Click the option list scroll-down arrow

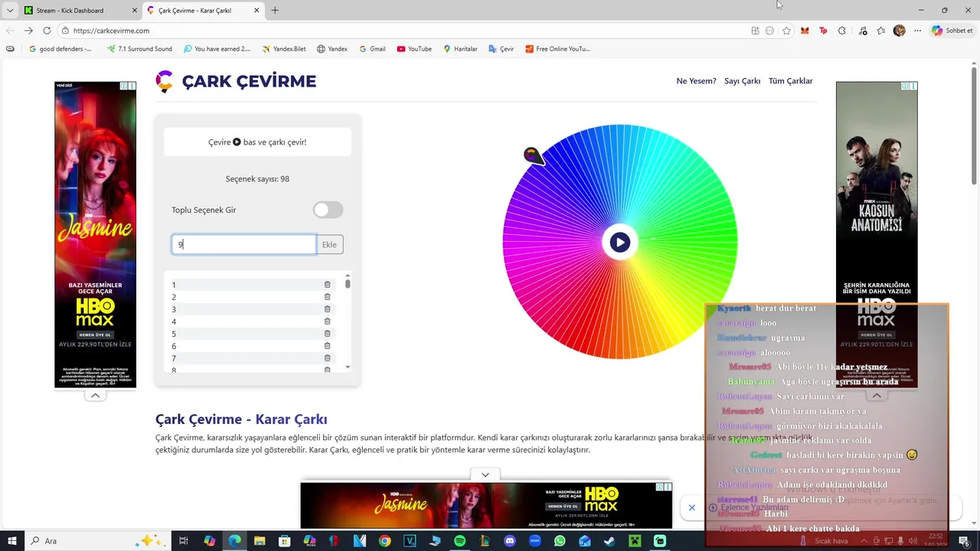click(348, 367)
